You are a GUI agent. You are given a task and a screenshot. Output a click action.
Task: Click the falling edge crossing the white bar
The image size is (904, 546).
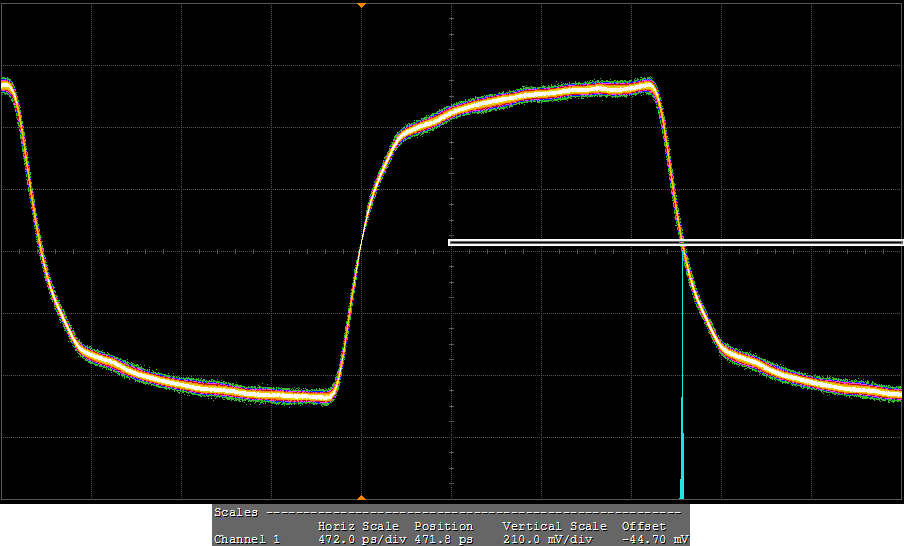pyautogui.click(x=682, y=242)
